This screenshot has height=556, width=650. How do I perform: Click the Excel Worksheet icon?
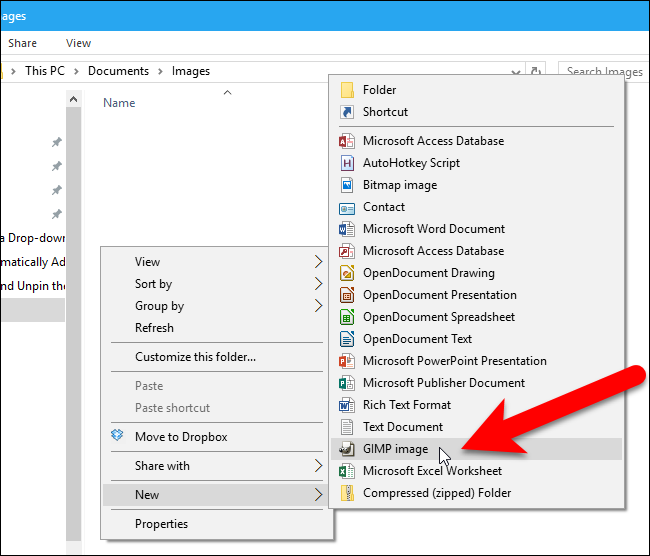pos(347,471)
